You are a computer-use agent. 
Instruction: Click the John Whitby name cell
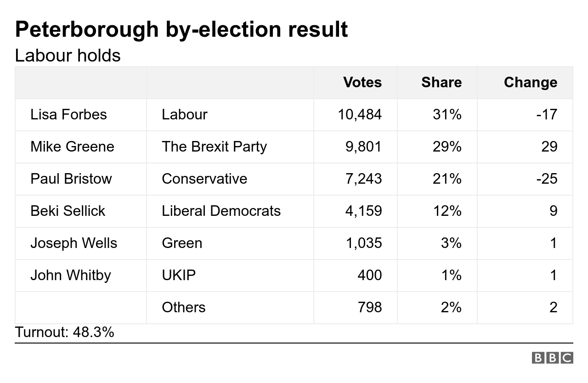click(x=71, y=275)
